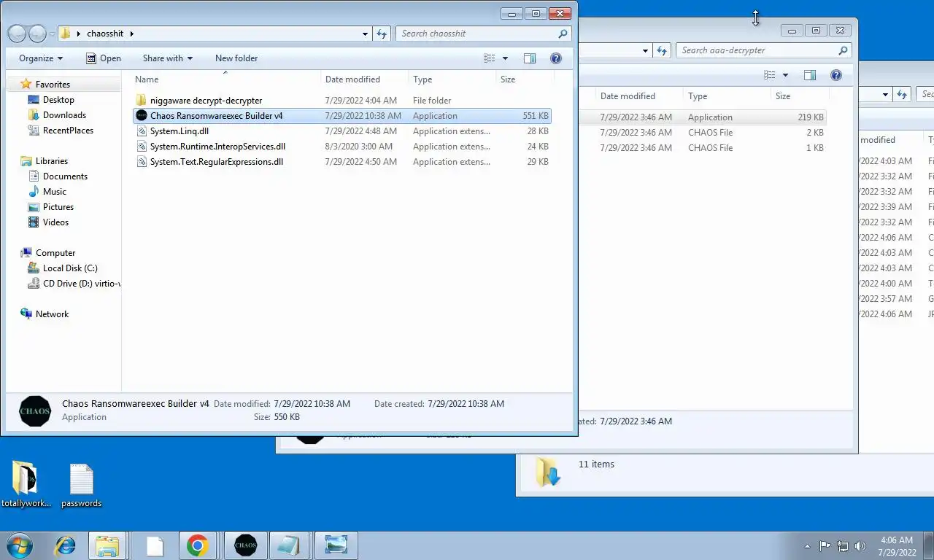The width and height of the screenshot is (934, 560).
Task: Show hidden system tray icons
Action: (x=807, y=545)
